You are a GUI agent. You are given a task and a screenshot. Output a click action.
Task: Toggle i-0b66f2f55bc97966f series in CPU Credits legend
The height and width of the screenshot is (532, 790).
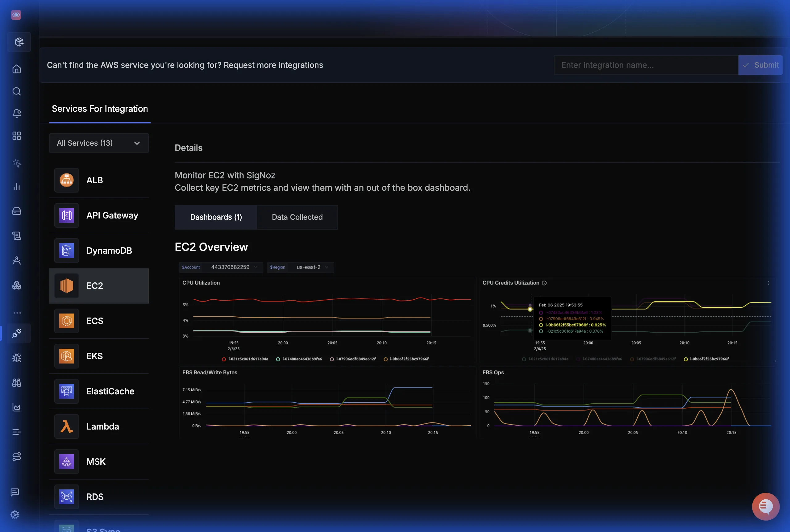pyautogui.click(x=709, y=359)
